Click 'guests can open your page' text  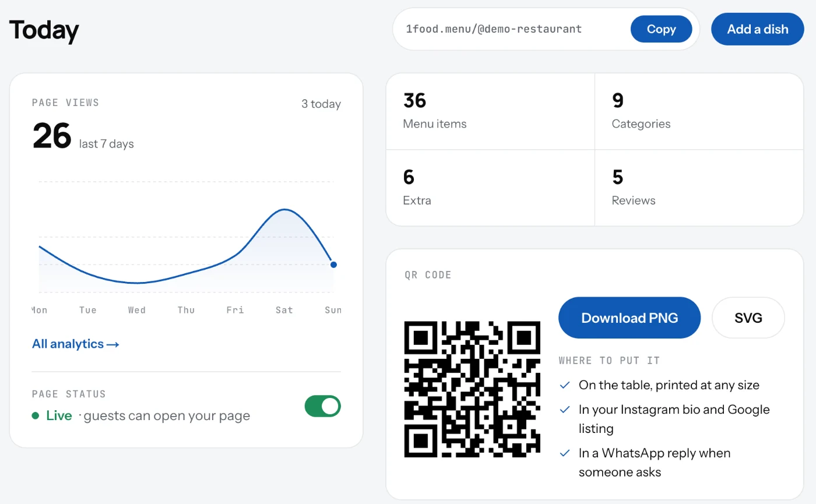(167, 416)
